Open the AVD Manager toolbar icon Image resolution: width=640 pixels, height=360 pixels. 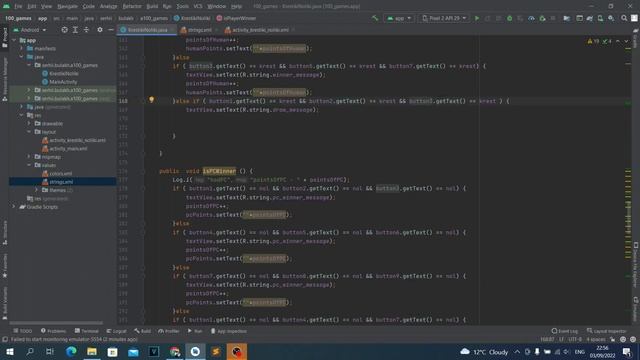600,18
